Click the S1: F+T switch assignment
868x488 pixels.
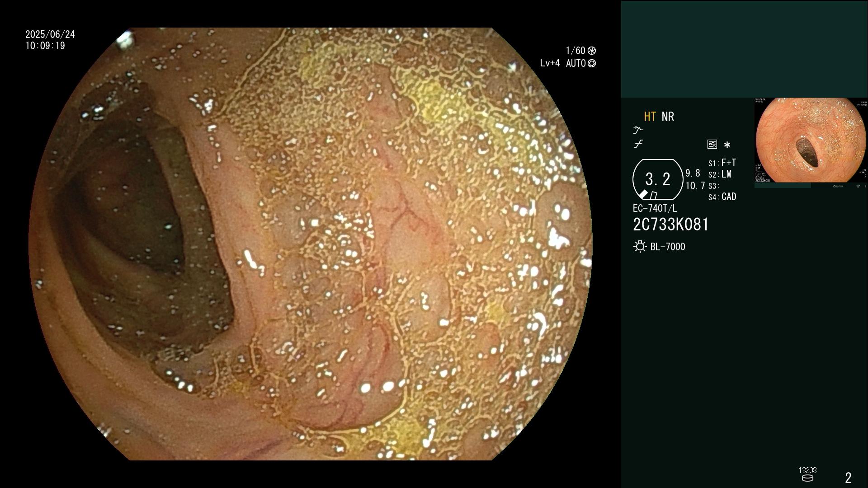pyautogui.click(x=722, y=163)
